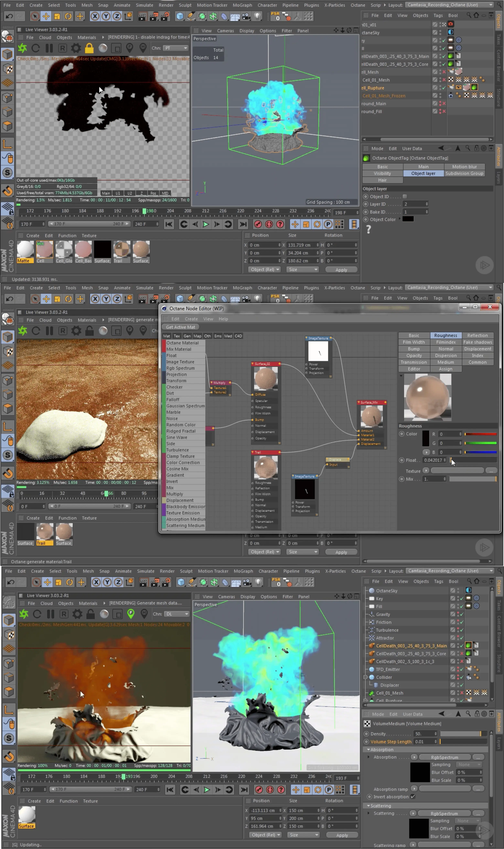The width and height of the screenshot is (504, 849).
Task: Open the black Object Color swatch
Action: 408,219
